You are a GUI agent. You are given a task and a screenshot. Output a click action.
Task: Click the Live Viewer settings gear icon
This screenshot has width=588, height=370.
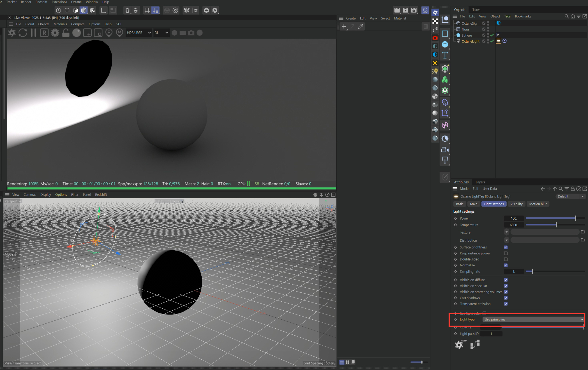point(55,33)
